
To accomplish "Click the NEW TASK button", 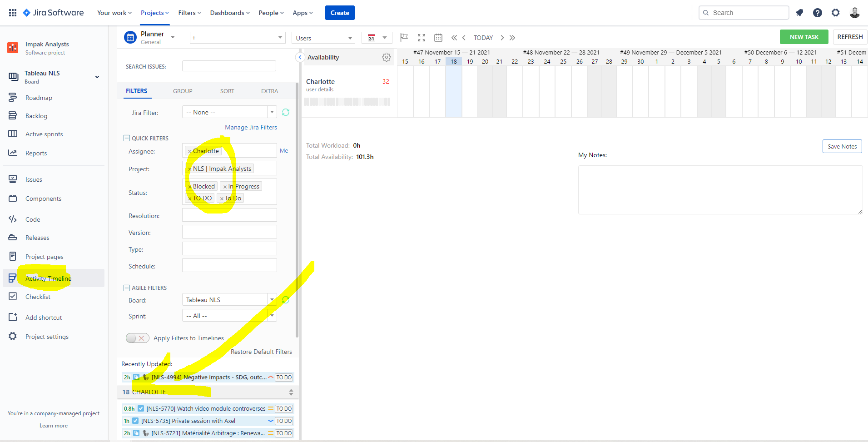I will pyautogui.click(x=804, y=37).
